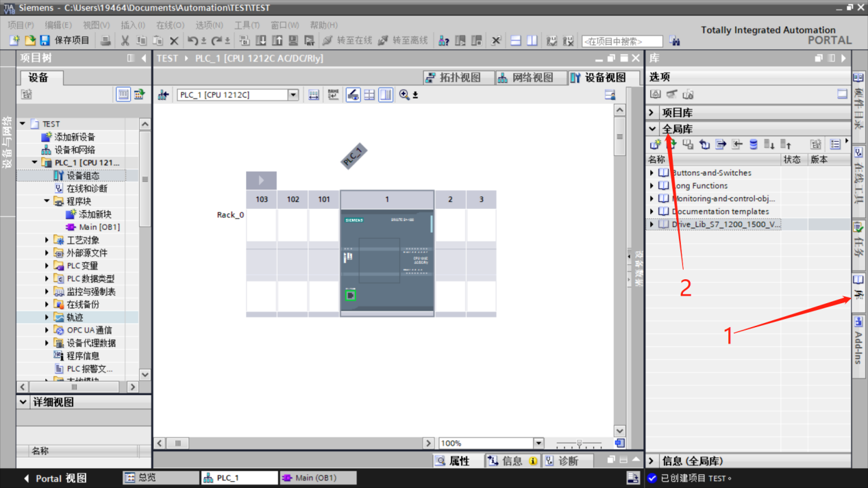Collapse the 全局库 section
The width and height of the screenshot is (868, 488).
coord(652,129)
